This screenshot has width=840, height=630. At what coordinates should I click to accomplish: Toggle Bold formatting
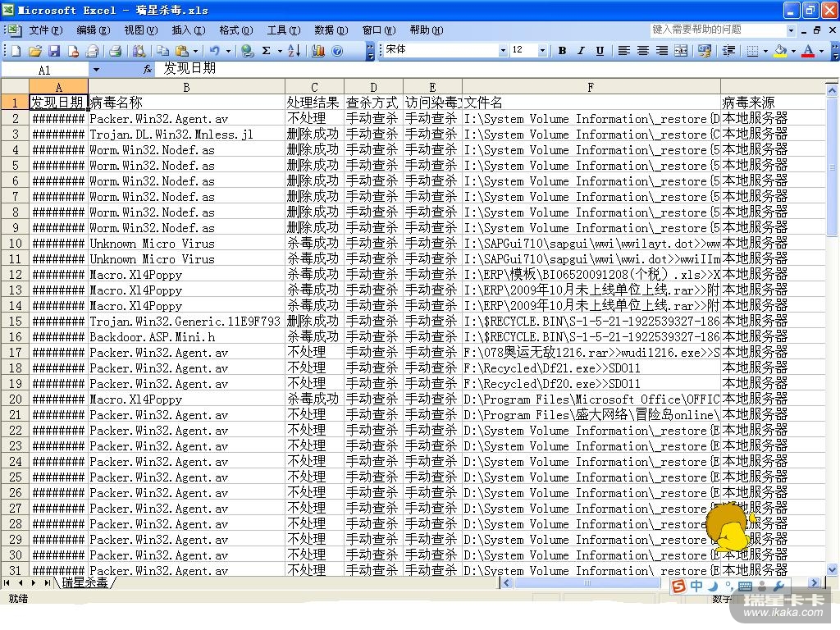[x=562, y=51]
